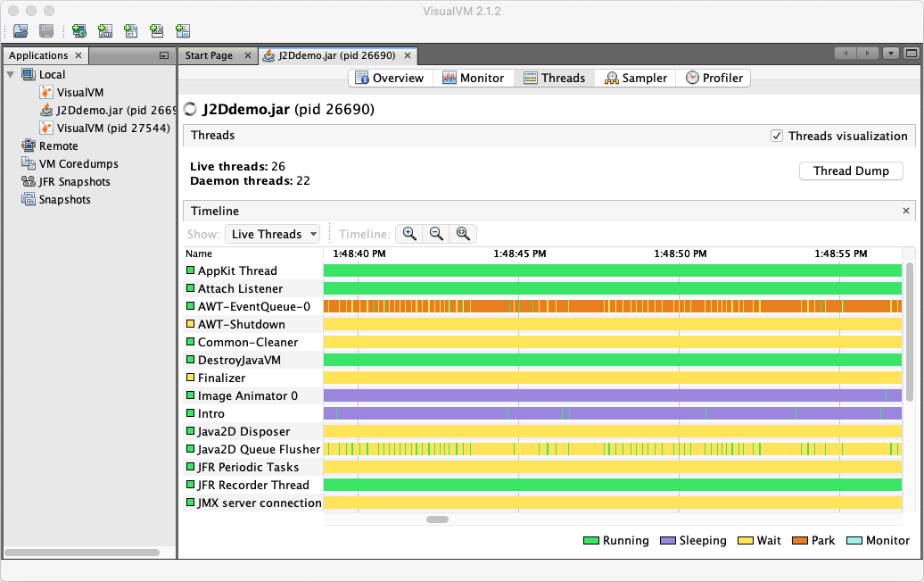Click the Add JFR Snapshot toolbar icon
The image size is (924, 582).
[x=157, y=30]
